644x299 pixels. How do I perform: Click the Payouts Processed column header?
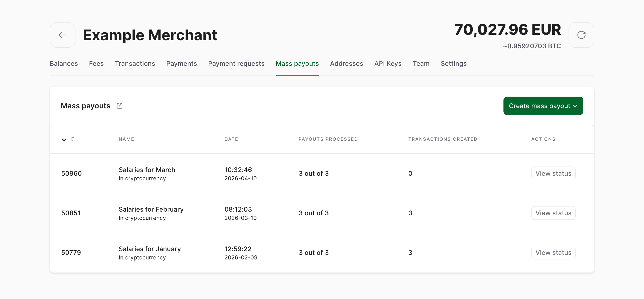[x=328, y=139]
